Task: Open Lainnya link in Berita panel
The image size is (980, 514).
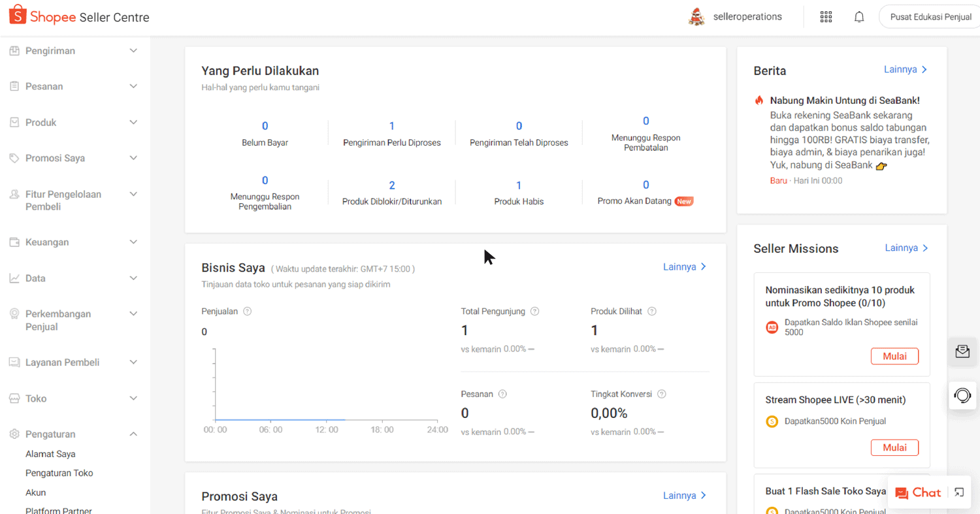Action: click(x=906, y=69)
